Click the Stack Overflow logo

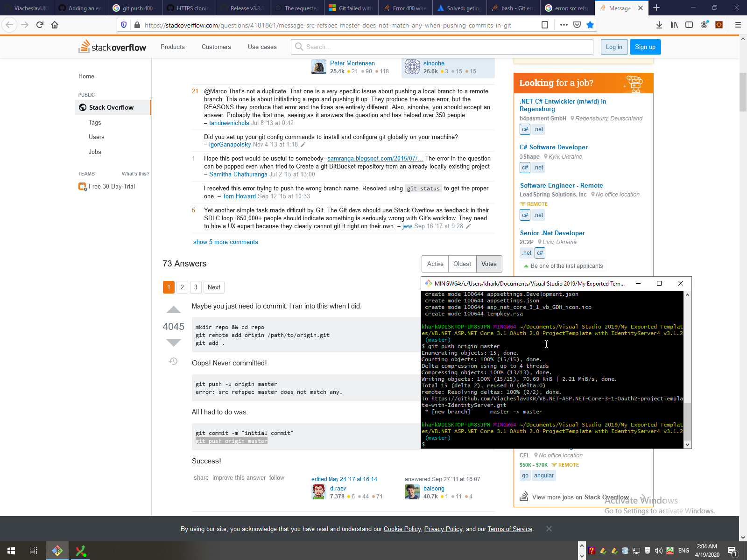click(x=112, y=47)
